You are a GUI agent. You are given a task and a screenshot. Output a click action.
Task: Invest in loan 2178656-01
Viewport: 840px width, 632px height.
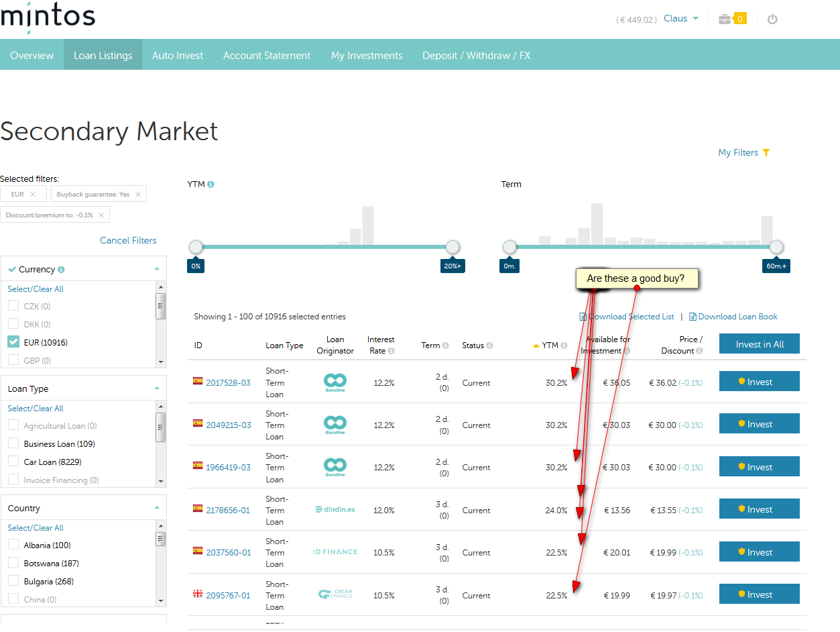coord(760,509)
